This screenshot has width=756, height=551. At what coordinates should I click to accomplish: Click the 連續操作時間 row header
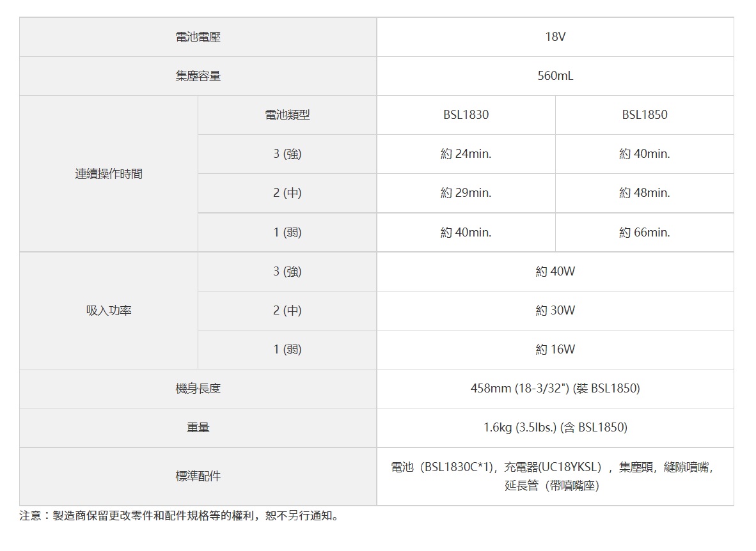pos(109,174)
